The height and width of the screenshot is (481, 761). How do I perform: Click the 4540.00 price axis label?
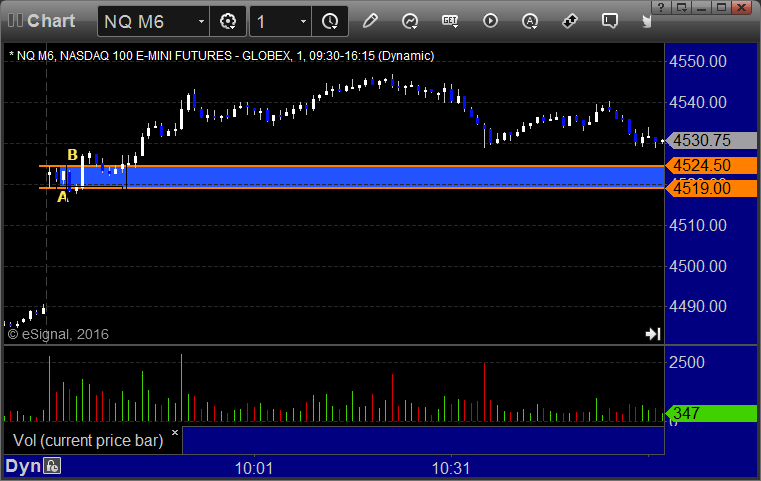click(x=698, y=102)
